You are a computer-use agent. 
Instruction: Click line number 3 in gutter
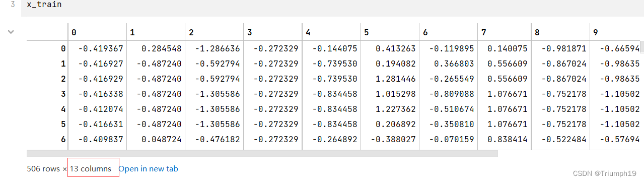(x=13, y=4)
